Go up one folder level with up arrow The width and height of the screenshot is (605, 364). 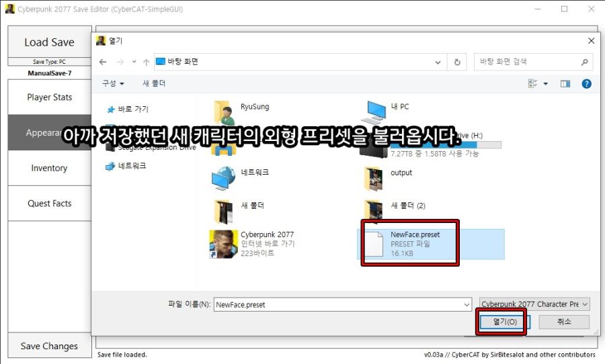[146, 62]
